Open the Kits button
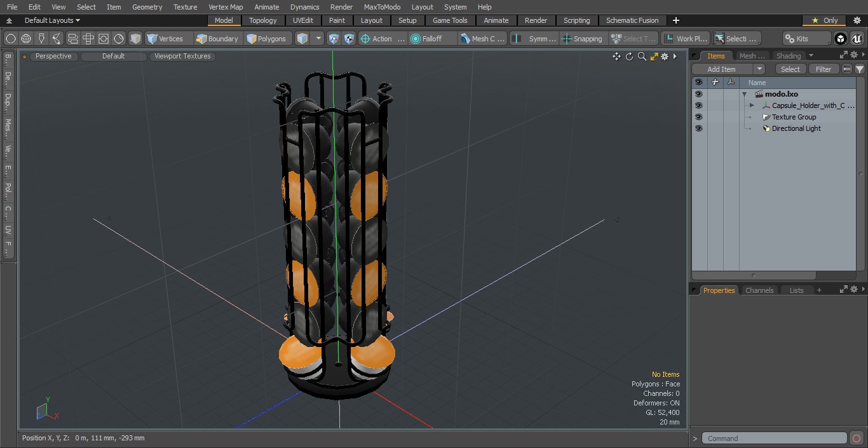The height and width of the screenshot is (448, 868). tap(806, 39)
